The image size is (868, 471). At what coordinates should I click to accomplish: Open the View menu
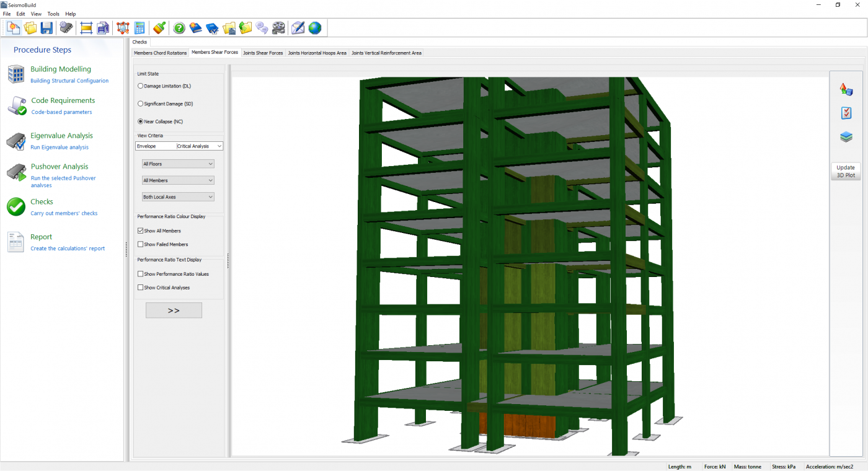pyautogui.click(x=37, y=14)
